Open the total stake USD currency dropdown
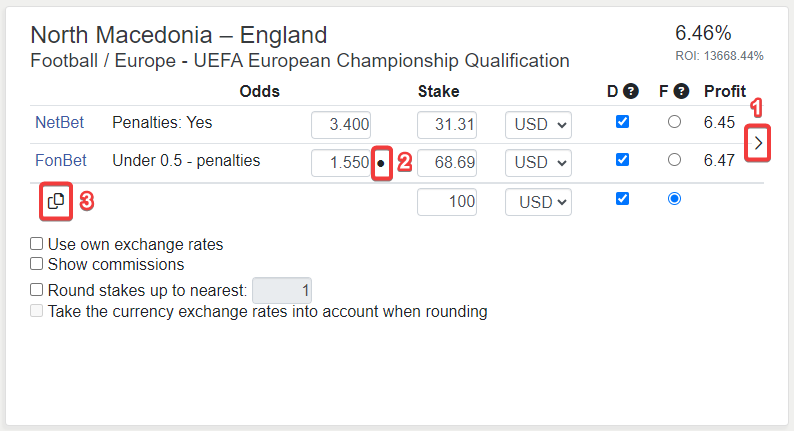794x431 pixels. point(538,202)
